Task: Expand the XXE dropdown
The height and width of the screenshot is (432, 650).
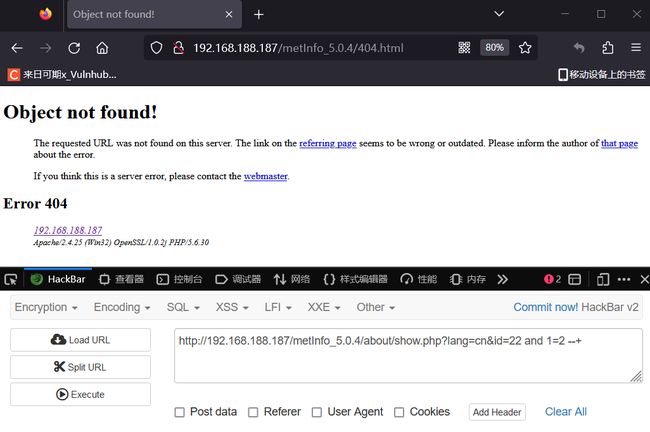Action: 324,307
